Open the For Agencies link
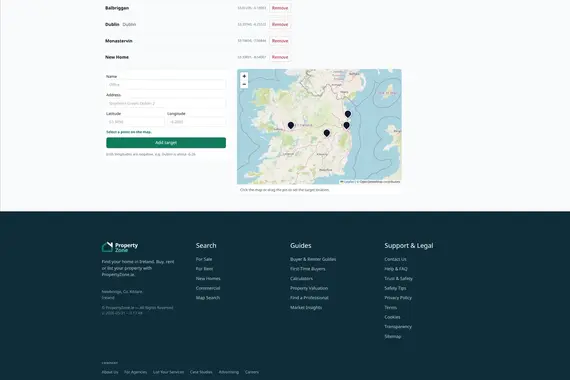Screen dimensions: 570x380 tap(136, 372)
